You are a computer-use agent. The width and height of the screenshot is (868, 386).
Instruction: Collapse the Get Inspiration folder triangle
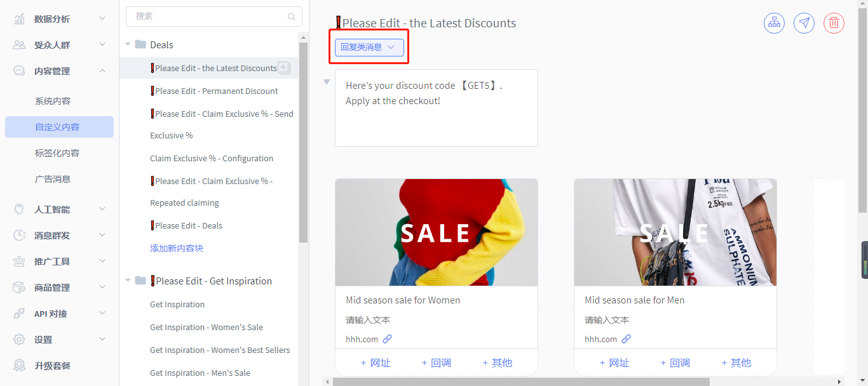(128, 281)
